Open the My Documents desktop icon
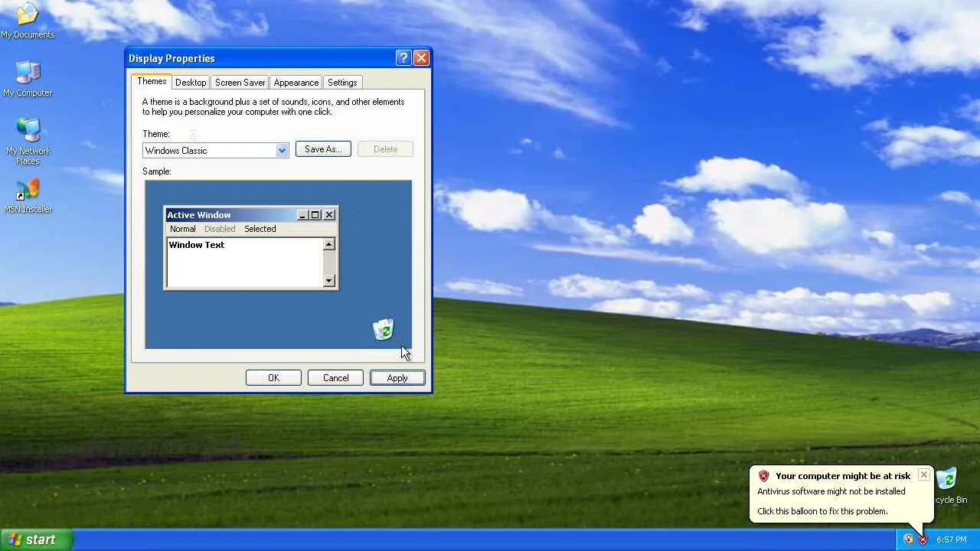 (28, 20)
